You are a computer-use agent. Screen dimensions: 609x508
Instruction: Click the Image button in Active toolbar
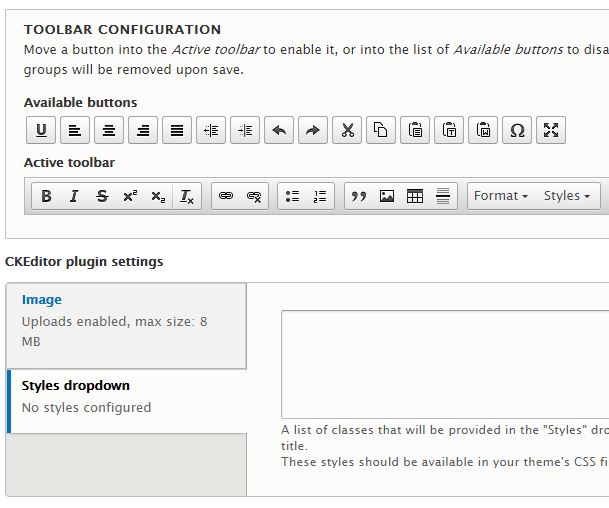(387, 196)
